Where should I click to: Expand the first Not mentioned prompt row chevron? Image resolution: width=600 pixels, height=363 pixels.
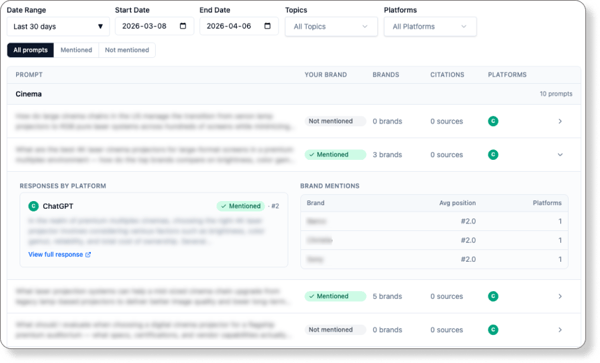pos(560,121)
